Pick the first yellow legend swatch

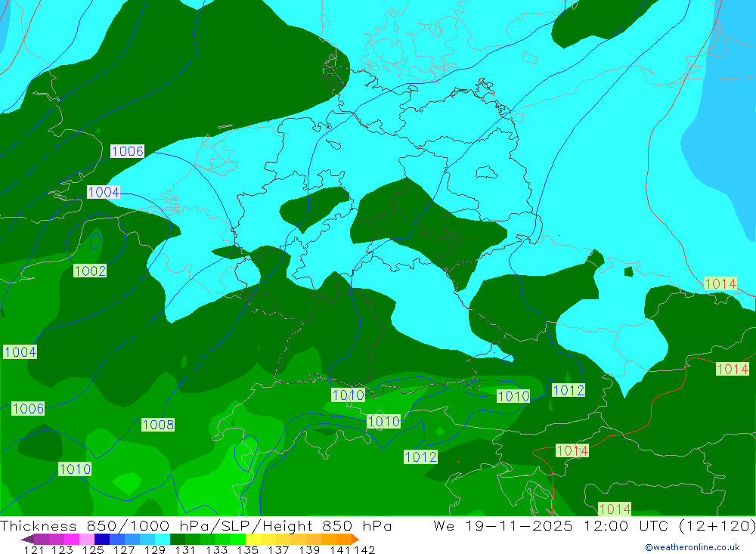click(253, 539)
